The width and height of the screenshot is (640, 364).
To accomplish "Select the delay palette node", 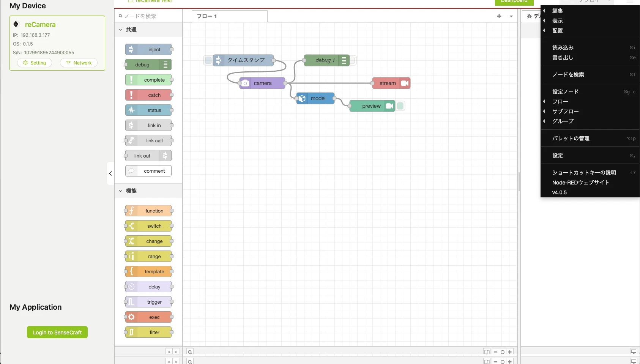I will pyautogui.click(x=148, y=287).
